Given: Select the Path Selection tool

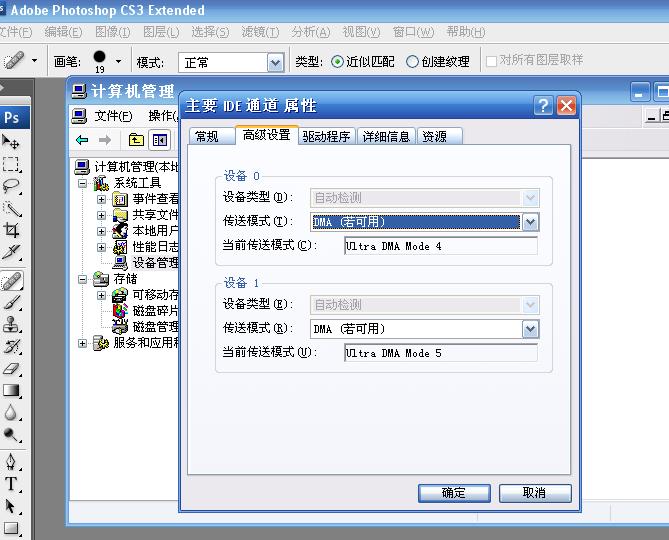Looking at the screenshot, I should click(x=11, y=506).
